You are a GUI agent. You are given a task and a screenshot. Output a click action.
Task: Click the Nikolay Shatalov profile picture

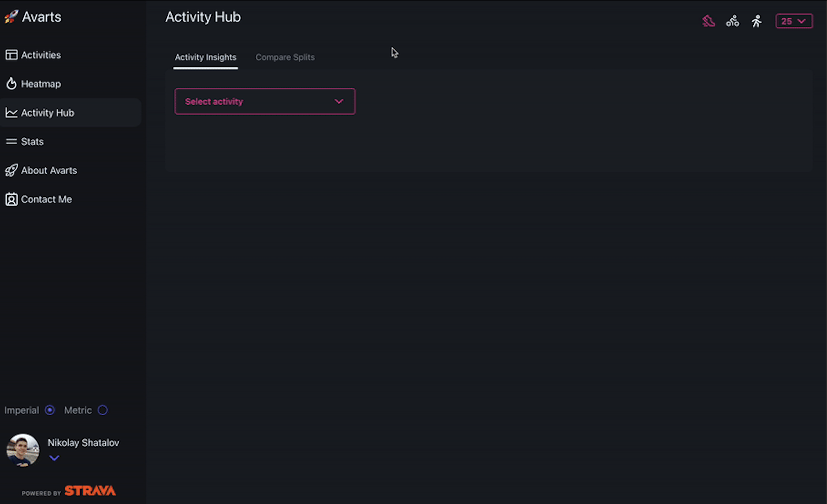(x=22, y=450)
